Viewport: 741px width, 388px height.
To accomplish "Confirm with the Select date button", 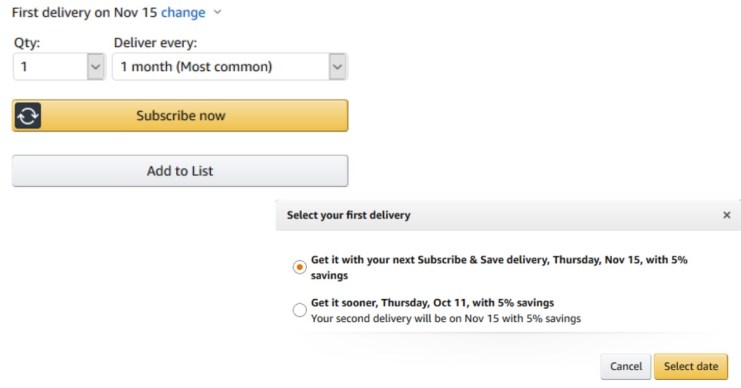I will point(691,366).
